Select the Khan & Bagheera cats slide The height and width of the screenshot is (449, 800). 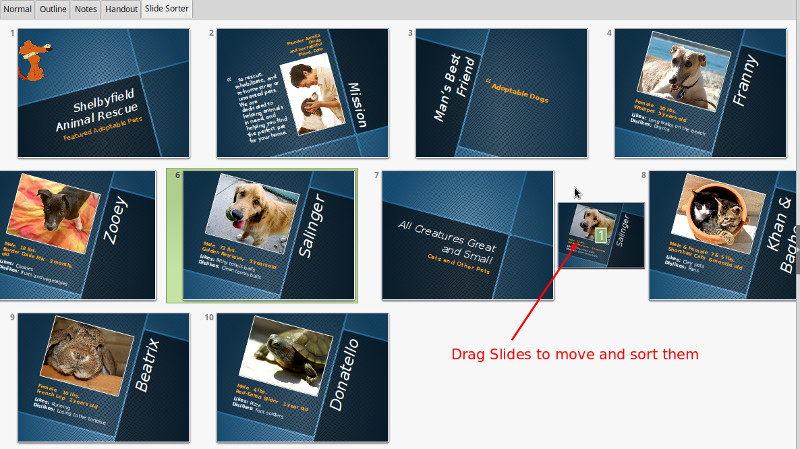(x=722, y=235)
